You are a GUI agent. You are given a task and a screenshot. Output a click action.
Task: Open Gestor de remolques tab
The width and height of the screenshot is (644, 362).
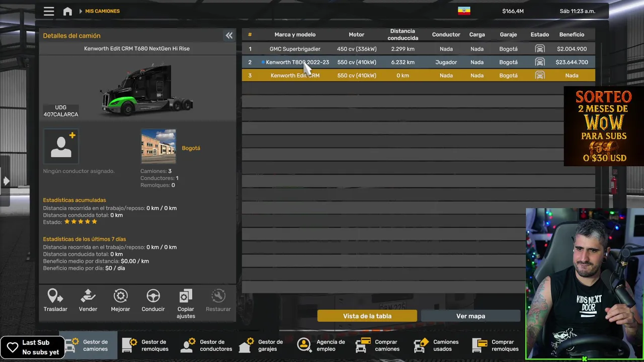(x=145, y=345)
